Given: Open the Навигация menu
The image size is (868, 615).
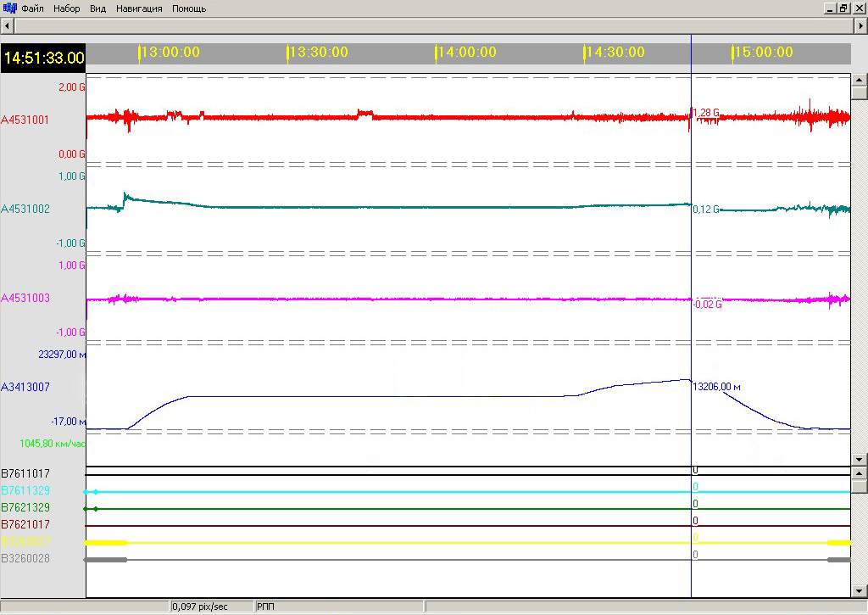Looking at the screenshot, I should (139, 8).
